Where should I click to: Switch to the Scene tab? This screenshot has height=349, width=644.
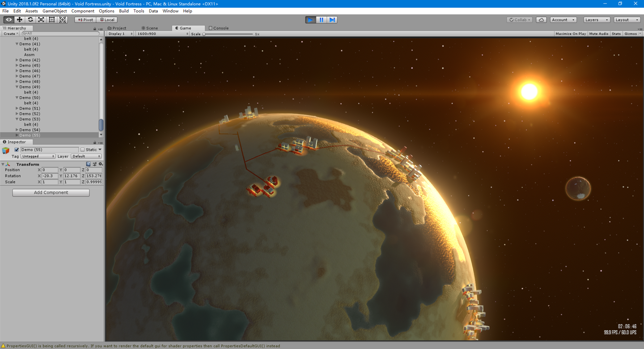point(150,28)
